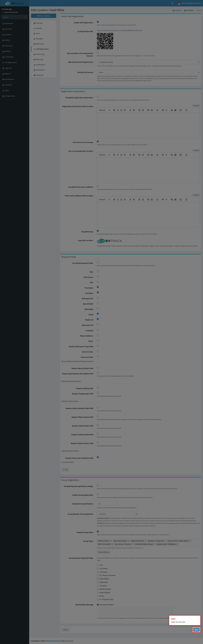Clear formatting in Registration Instructions editor

(x=186, y=110)
